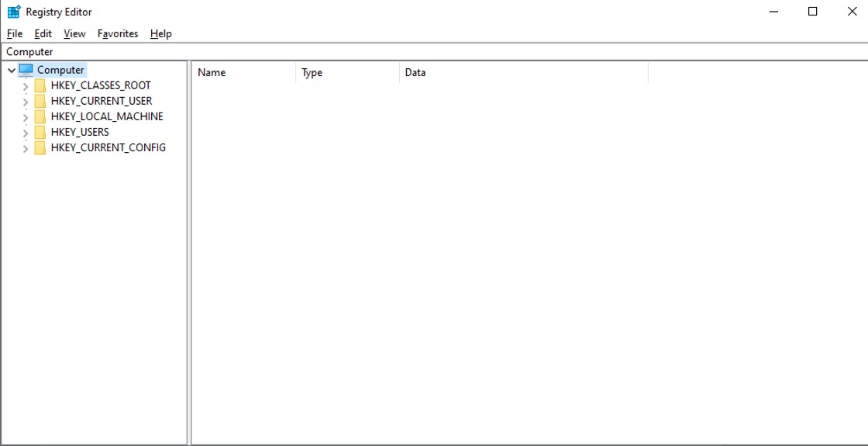Select the HKEY_LOCAL_MACHINE label
This screenshot has width=868, height=446.
[x=107, y=117]
